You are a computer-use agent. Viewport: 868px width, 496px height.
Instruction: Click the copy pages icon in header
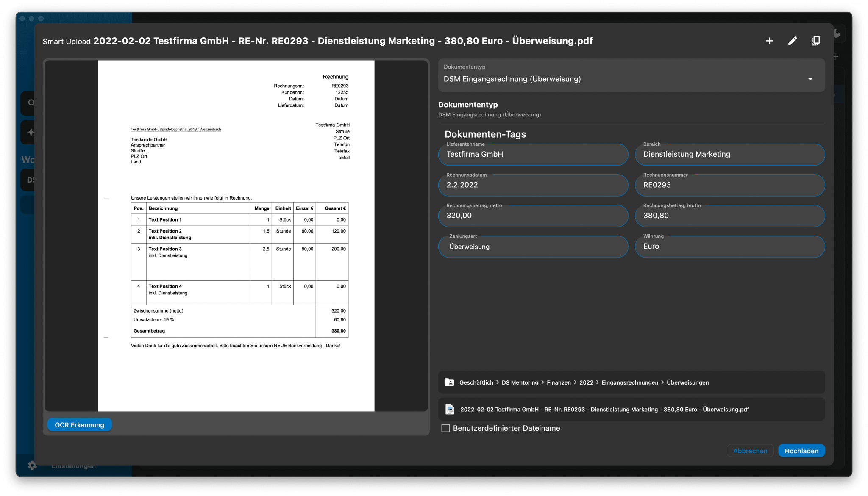click(x=815, y=41)
